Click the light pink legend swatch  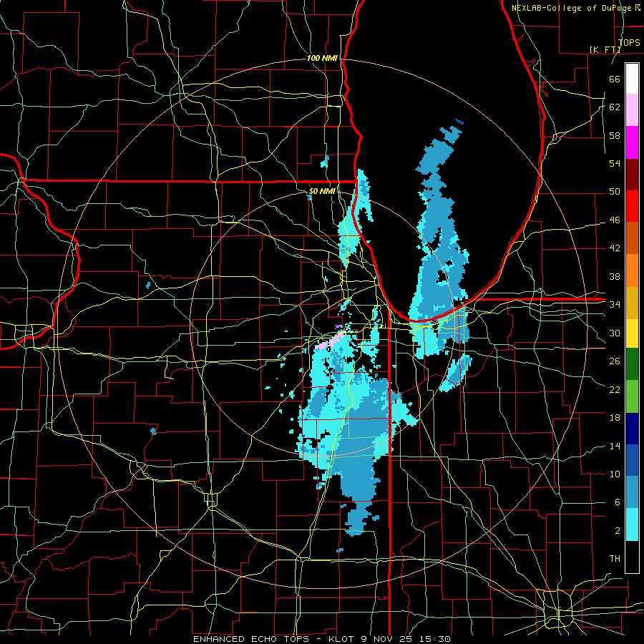(632, 110)
